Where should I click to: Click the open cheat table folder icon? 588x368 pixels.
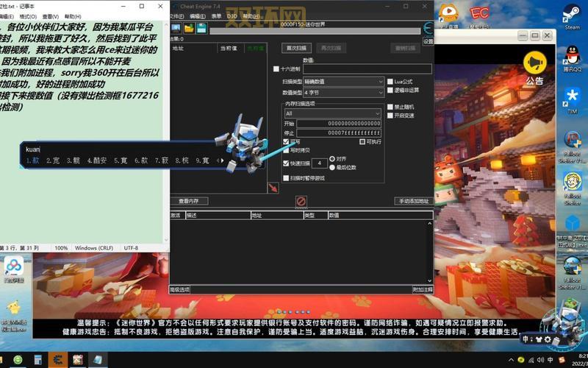(189, 28)
